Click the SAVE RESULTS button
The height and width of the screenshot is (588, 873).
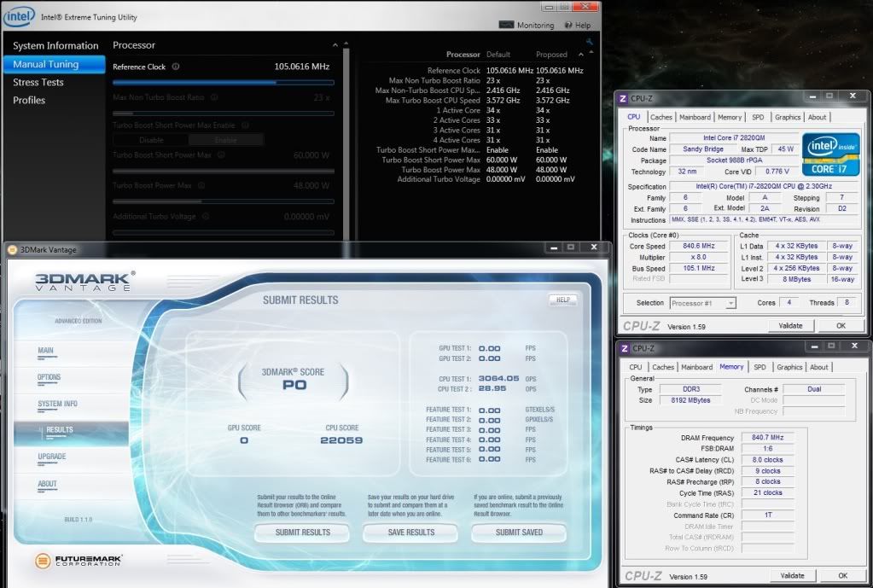[x=410, y=533]
